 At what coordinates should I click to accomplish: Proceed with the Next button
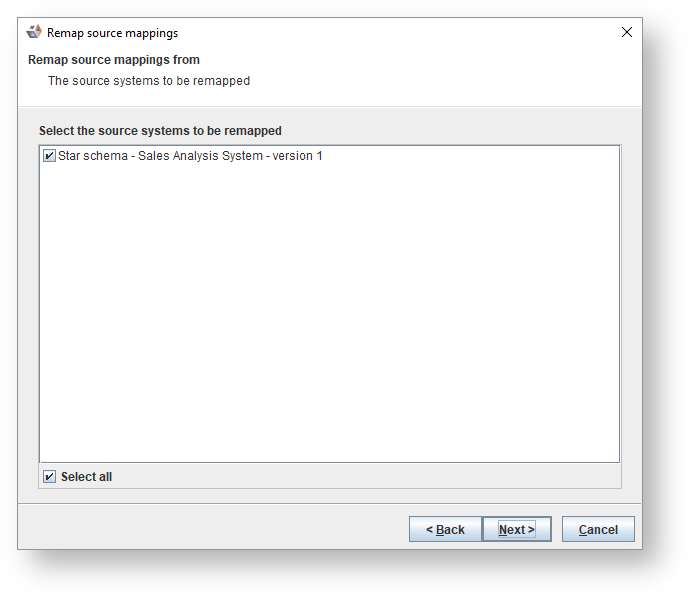pos(516,529)
